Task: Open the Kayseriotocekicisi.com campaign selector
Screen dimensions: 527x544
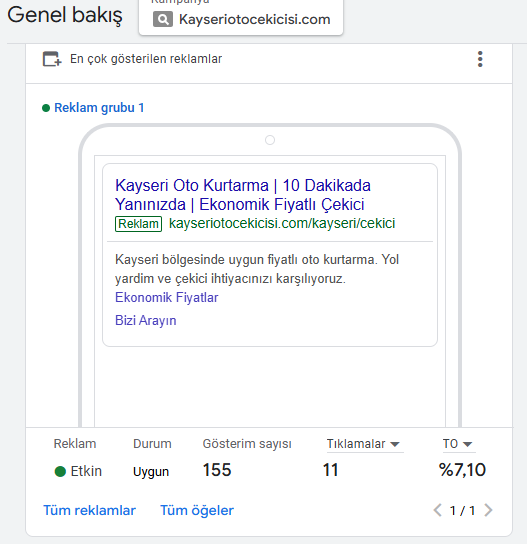Action: 241,18
